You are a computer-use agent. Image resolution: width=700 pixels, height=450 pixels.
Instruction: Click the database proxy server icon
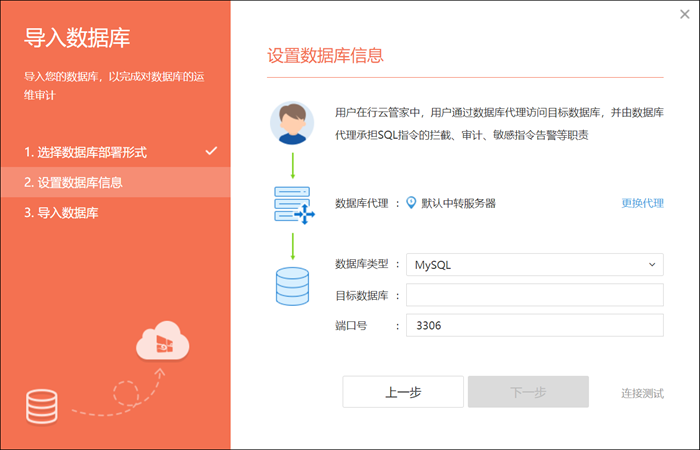[x=291, y=203]
